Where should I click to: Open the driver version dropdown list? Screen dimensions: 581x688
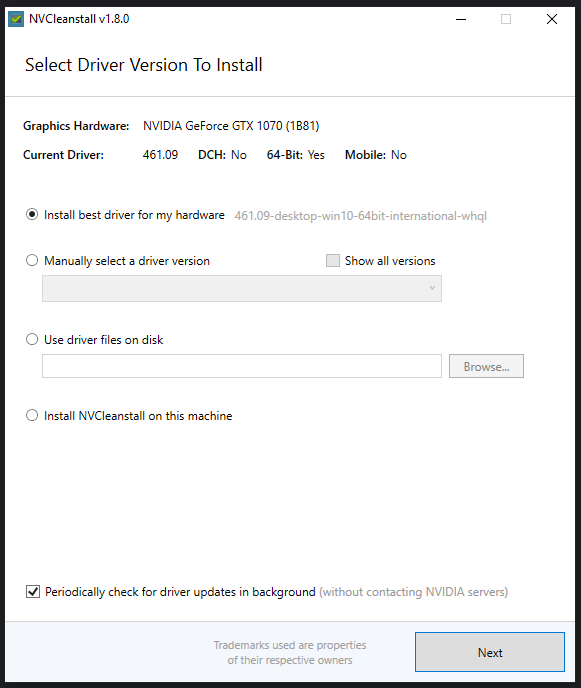coord(242,288)
